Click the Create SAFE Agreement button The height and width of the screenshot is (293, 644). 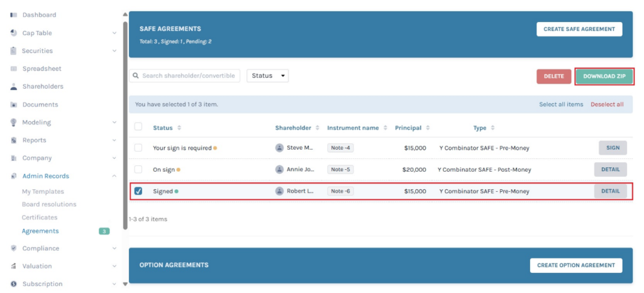[x=579, y=29]
